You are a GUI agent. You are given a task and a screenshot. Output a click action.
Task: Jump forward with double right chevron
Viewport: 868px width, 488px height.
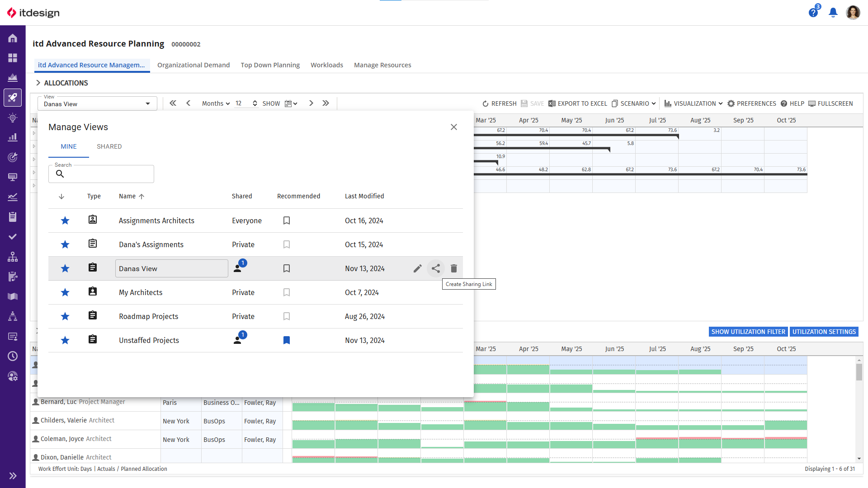point(326,103)
